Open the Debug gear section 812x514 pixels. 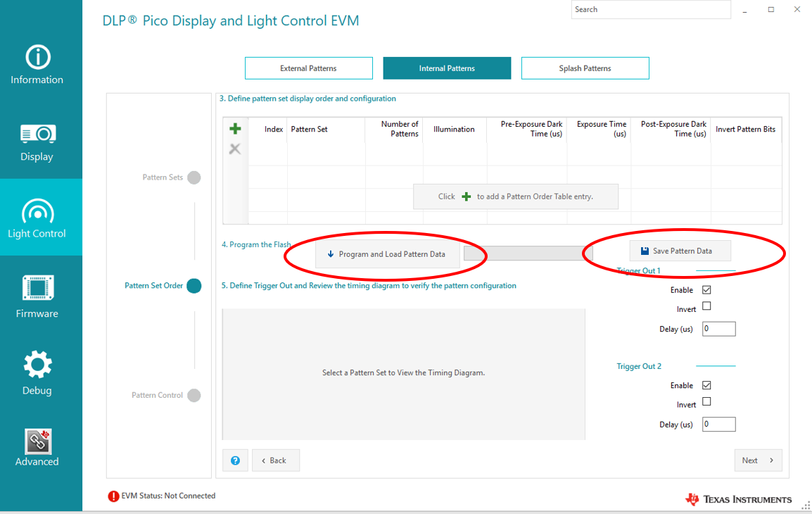coord(37,373)
